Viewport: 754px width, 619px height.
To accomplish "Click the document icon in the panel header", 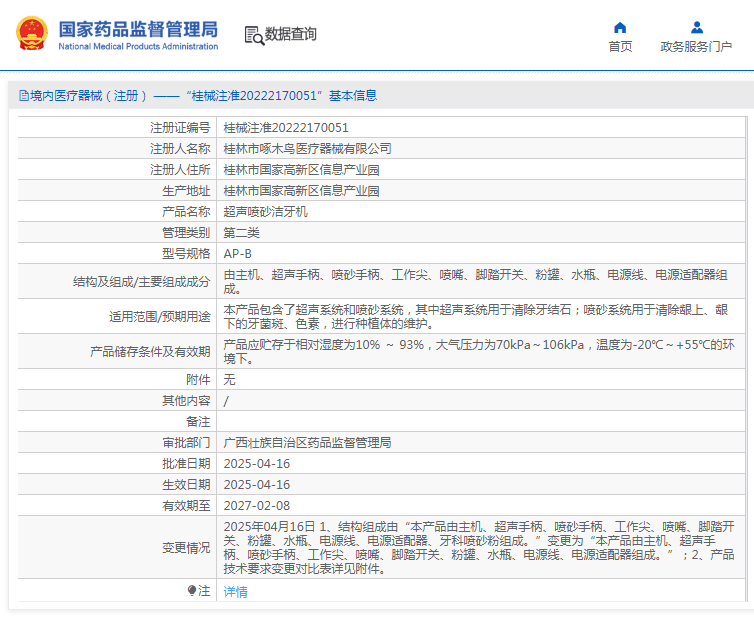I will click(x=23, y=96).
